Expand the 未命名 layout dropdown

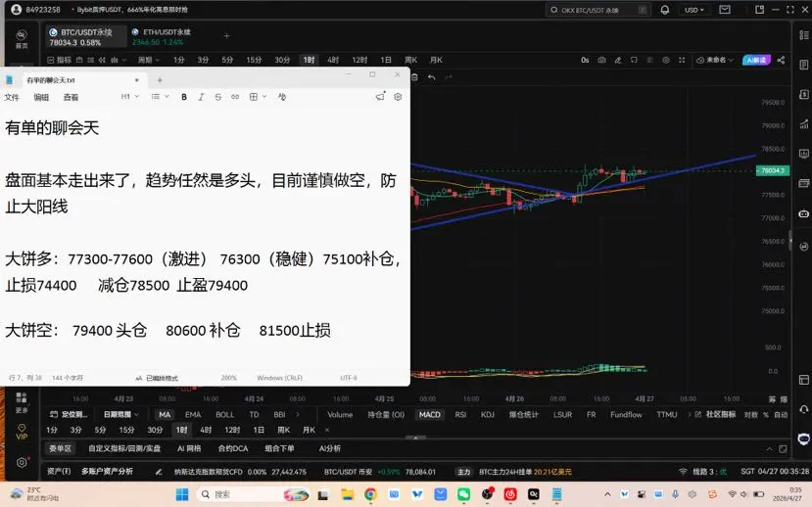(x=715, y=60)
